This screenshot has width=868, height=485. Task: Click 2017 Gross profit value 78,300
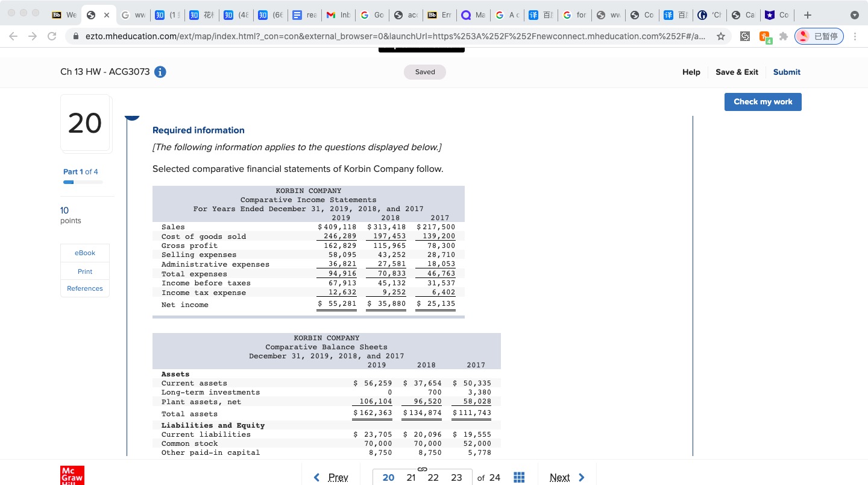[x=441, y=246]
